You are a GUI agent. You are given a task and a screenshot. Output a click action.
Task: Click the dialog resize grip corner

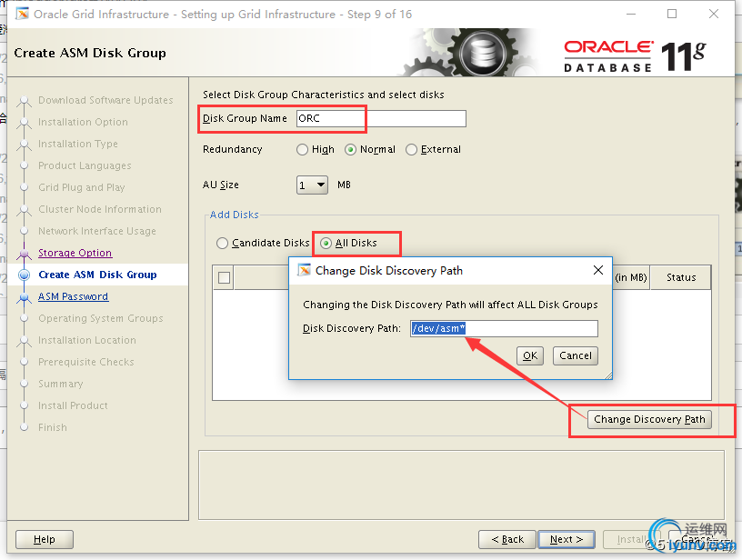click(608, 375)
